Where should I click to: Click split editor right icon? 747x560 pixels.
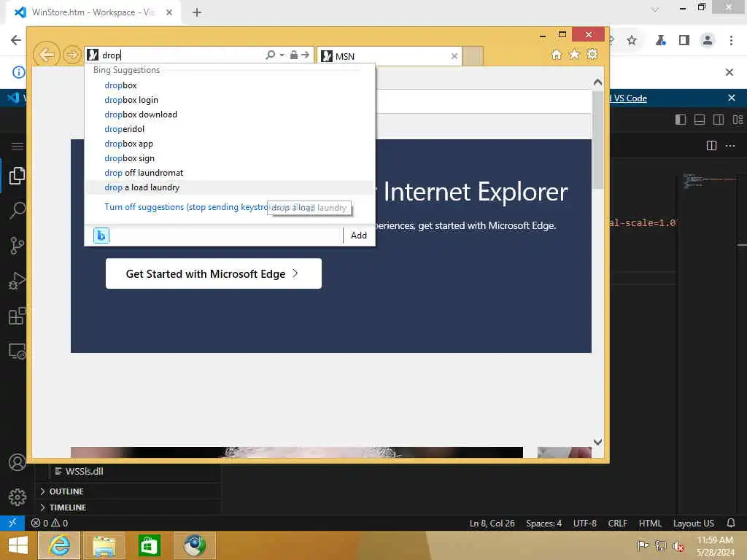(x=711, y=146)
